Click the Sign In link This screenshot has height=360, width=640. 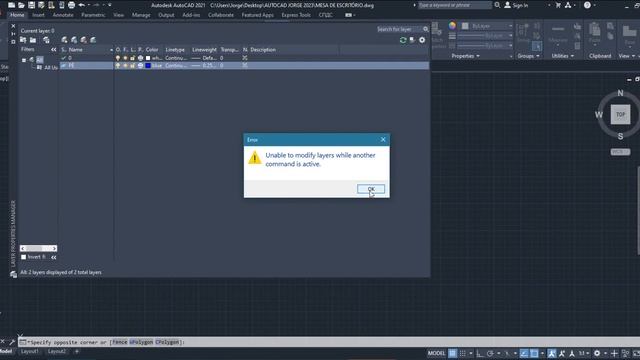click(520, 5)
